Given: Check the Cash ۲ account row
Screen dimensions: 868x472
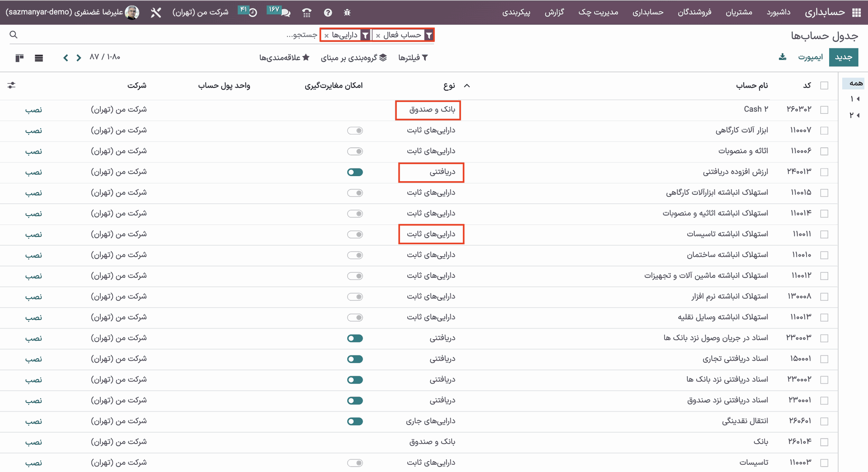Looking at the screenshot, I should (824, 110).
